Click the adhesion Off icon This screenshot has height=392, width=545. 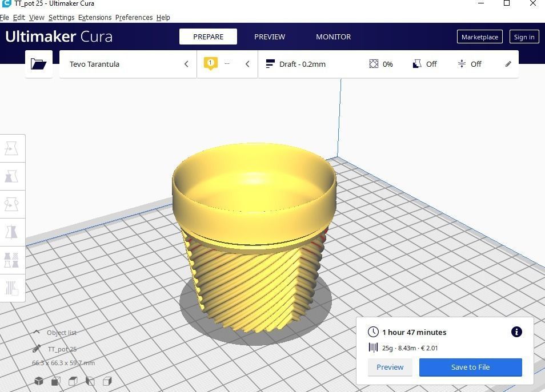462,64
